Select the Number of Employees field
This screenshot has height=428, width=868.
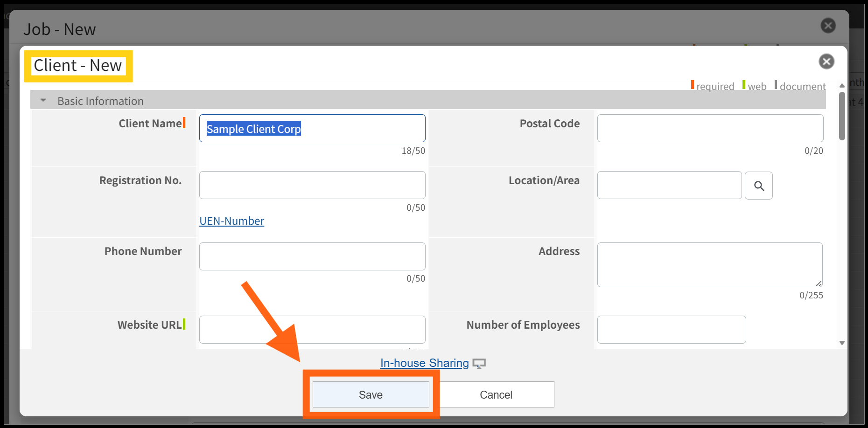click(671, 330)
